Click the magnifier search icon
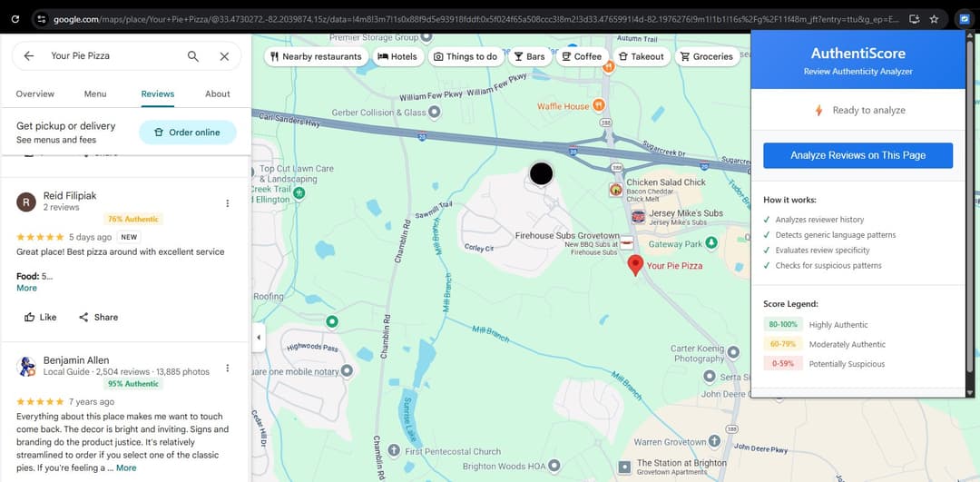Screen dimensions: 980x482 tap(193, 56)
